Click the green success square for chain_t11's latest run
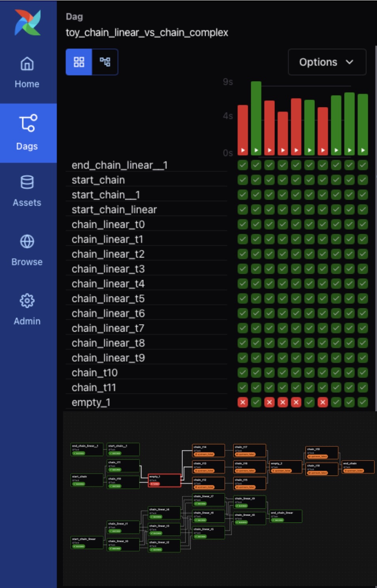 pyautogui.click(x=362, y=387)
